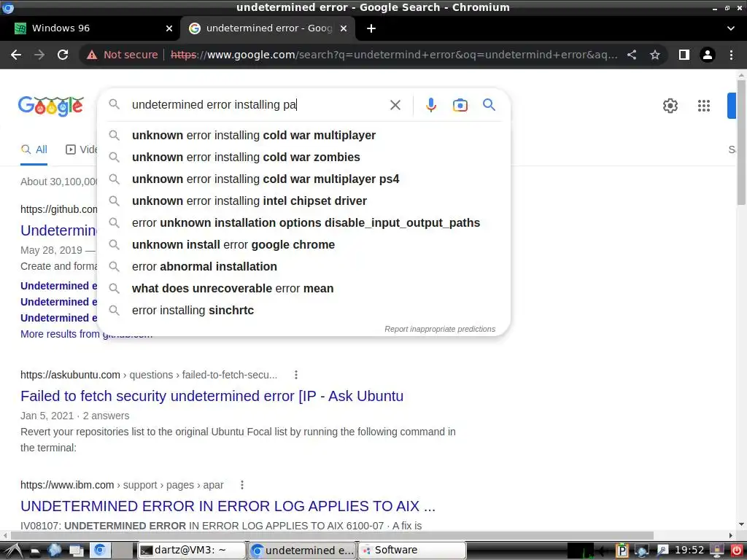The image size is (747, 560).
Task: Select suggestion 'error installing sinchrtc'
Action: point(303,311)
